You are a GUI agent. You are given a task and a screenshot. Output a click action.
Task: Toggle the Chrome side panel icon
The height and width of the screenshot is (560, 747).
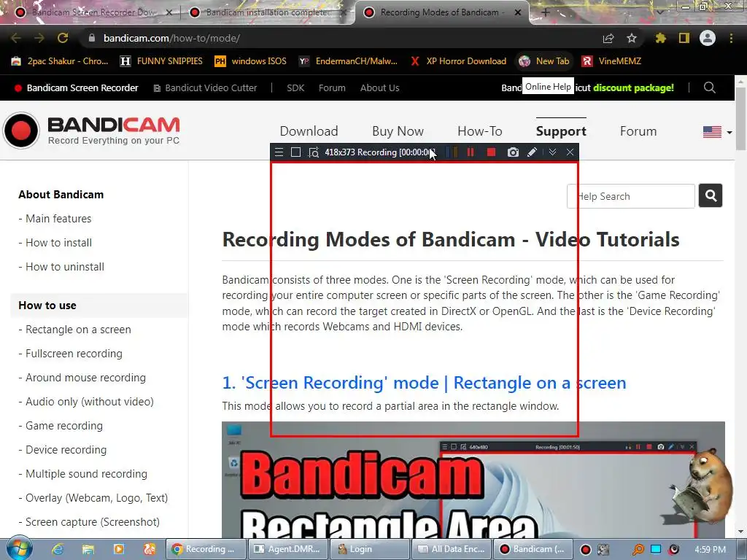(684, 38)
